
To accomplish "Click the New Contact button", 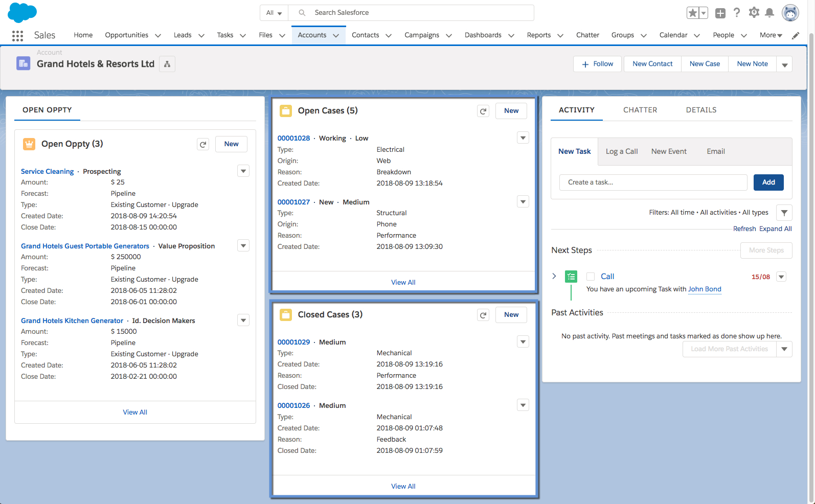I will (652, 64).
